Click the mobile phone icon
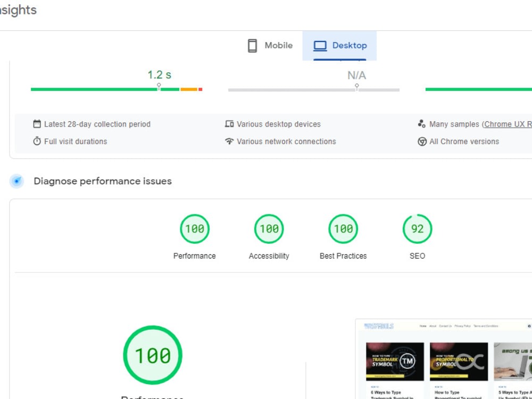The width and height of the screenshot is (532, 399). tap(252, 45)
